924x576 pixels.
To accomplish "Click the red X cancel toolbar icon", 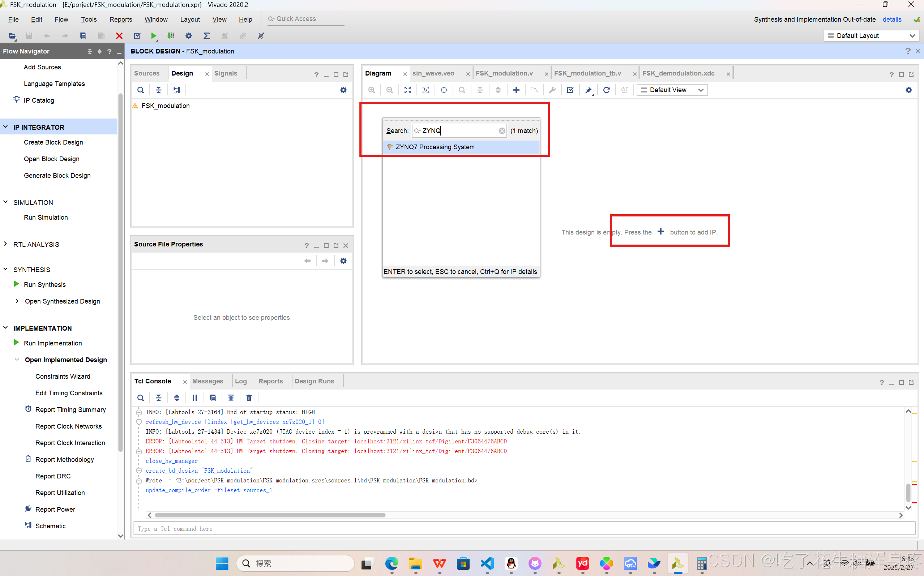I will pyautogui.click(x=119, y=36).
